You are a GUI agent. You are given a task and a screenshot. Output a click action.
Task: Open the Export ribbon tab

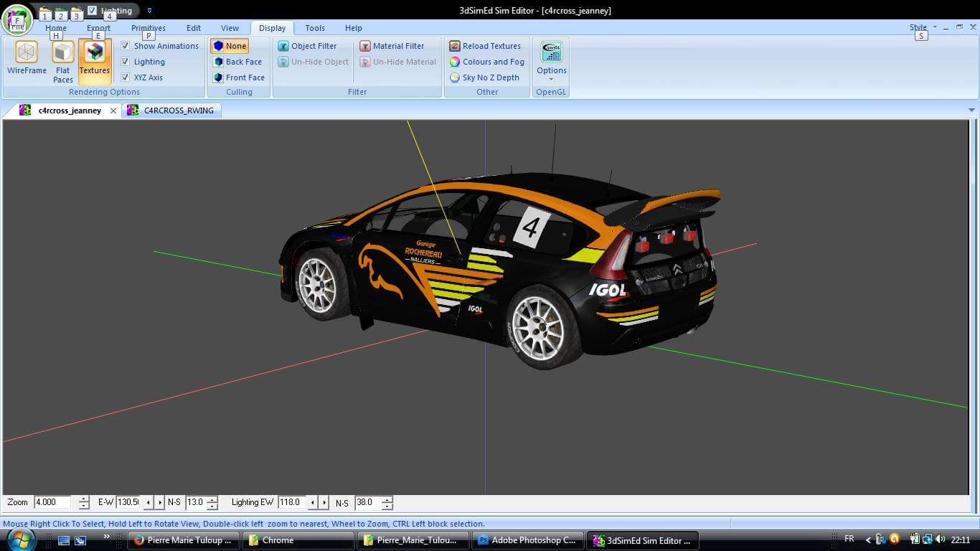pyautogui.click(x=99, y=28)
